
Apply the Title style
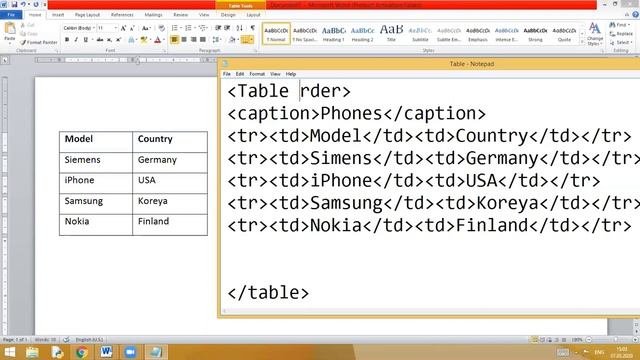click(x=391, y=33)
